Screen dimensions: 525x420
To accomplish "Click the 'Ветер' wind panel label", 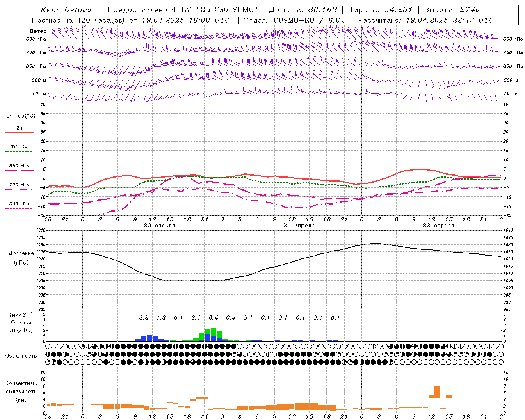I will coord(38,31).
